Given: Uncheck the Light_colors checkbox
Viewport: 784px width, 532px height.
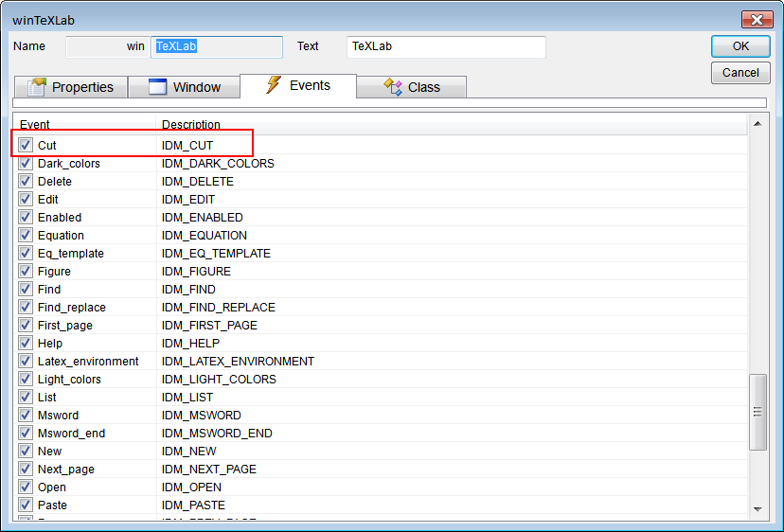Looking at the screenshot, I should (26, 379).
